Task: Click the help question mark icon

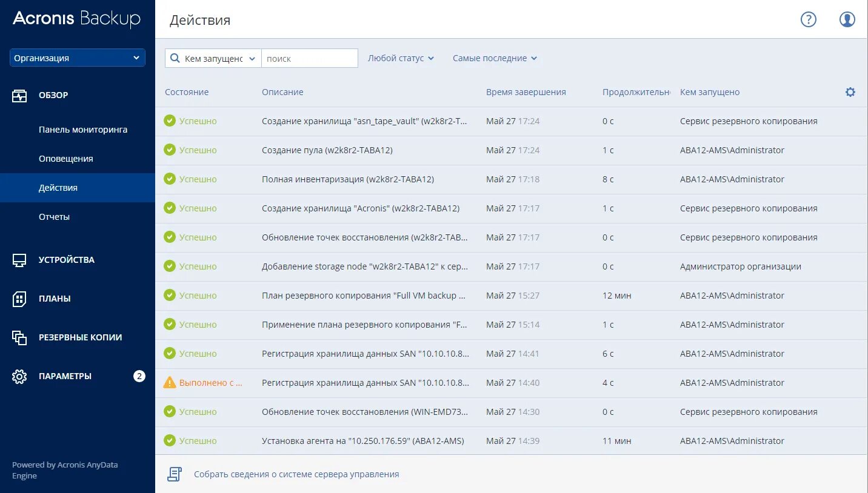Action: tap(809, 19)
